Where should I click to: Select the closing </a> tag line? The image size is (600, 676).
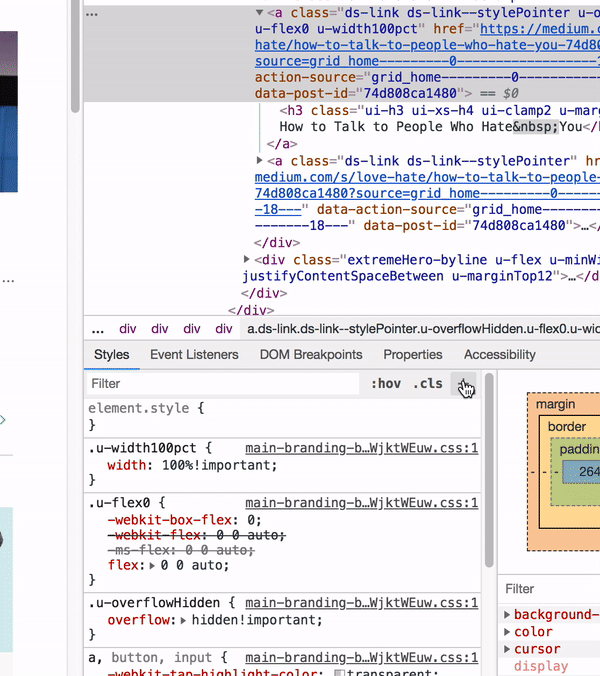coord(282,144)
